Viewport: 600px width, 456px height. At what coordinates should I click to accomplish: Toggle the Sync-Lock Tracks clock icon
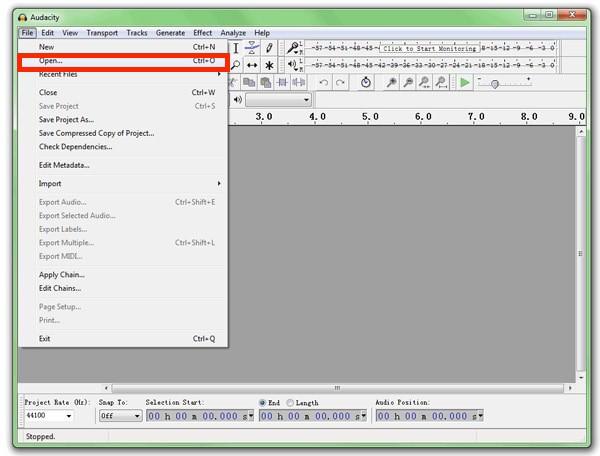pos(365,82)
